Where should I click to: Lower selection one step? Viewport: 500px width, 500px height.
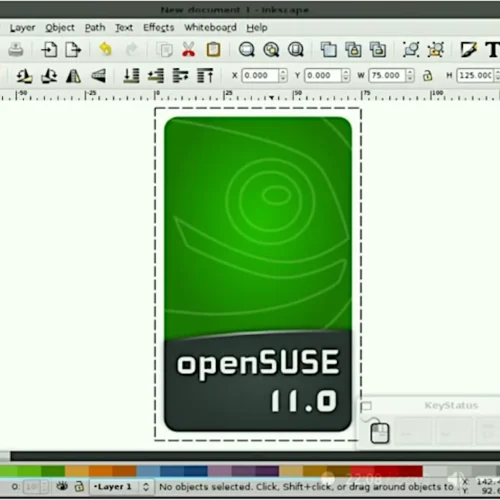pos(156,76)
